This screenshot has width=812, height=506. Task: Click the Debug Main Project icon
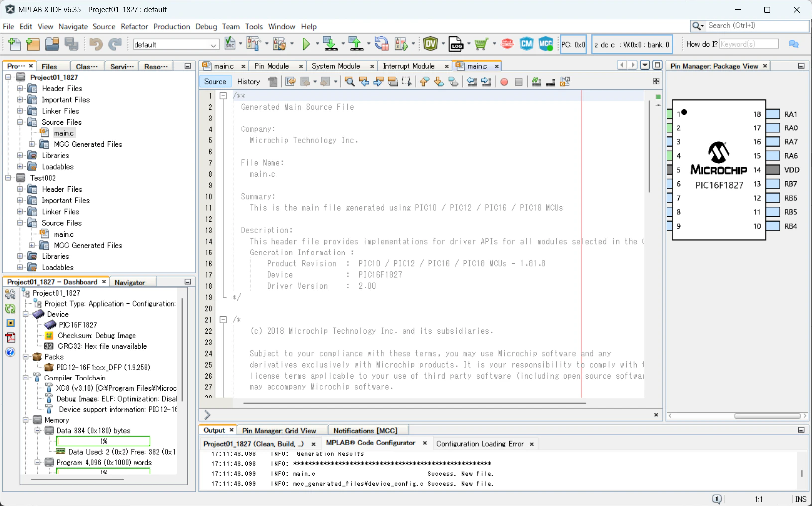[x=401, y=44]
